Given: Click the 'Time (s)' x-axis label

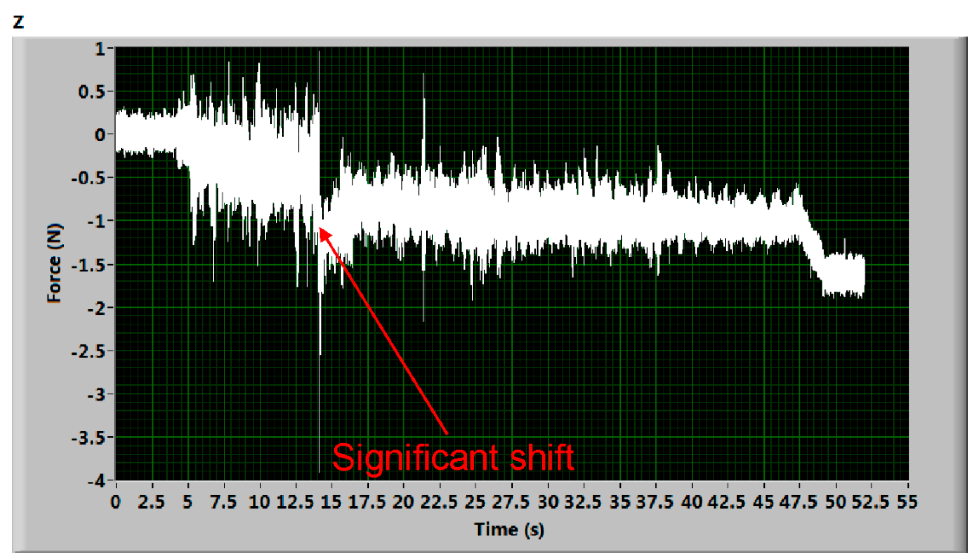Looking at the screenshot, I should coord(509,529).
